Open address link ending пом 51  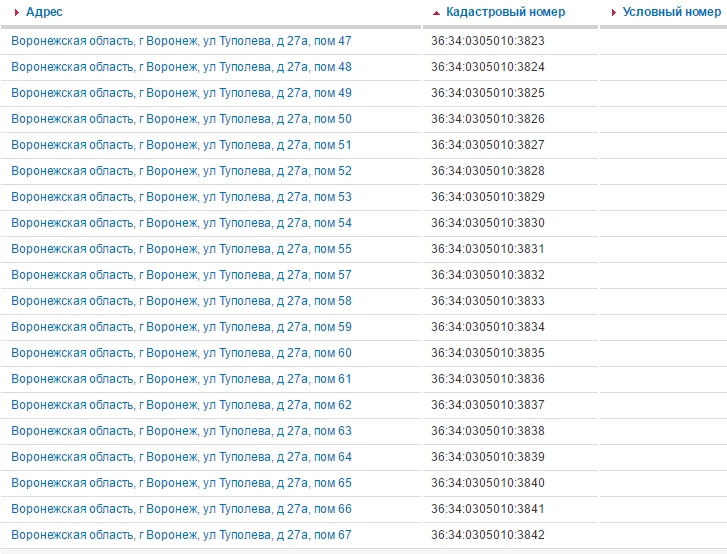181,145
